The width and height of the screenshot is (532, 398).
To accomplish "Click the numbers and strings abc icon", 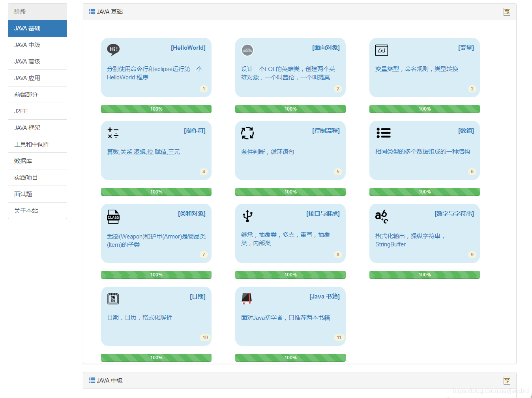I will (382, 216).
